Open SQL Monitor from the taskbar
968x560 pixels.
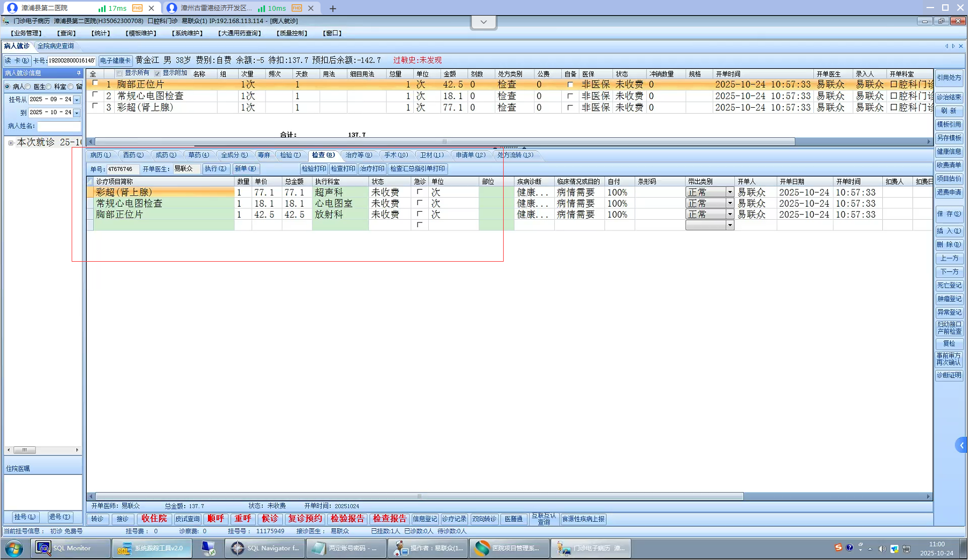pos(63,548)
